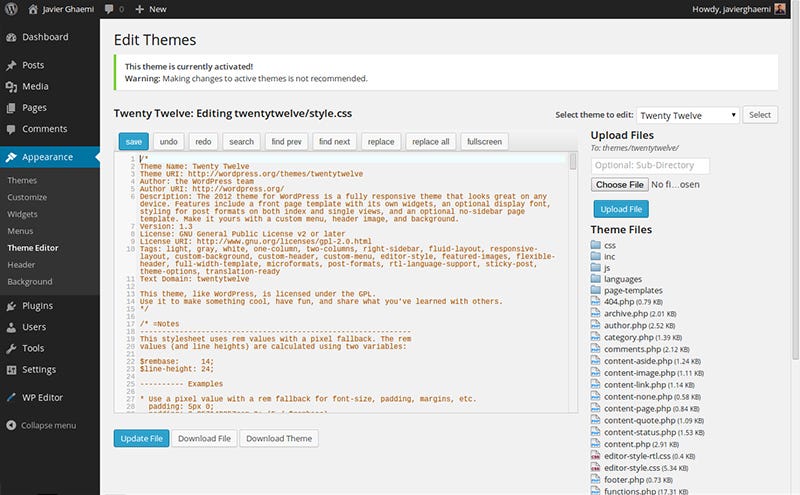Viewport: 800px width, 495px height.
Task: Click the Plugins plug icon
Action: (x=11, y=306)
